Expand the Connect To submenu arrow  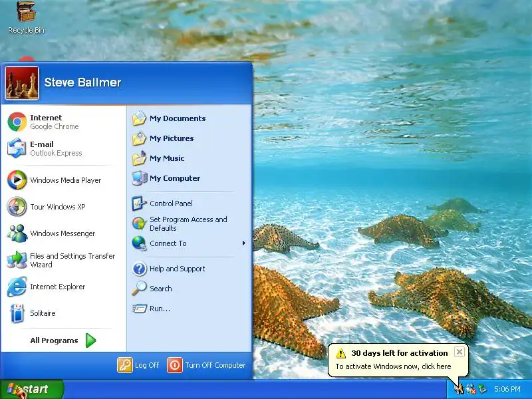pos(243,243)
